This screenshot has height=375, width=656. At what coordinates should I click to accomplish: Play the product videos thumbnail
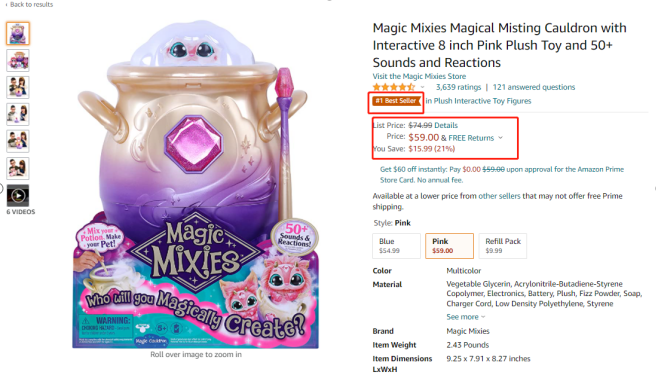point(18,195)
